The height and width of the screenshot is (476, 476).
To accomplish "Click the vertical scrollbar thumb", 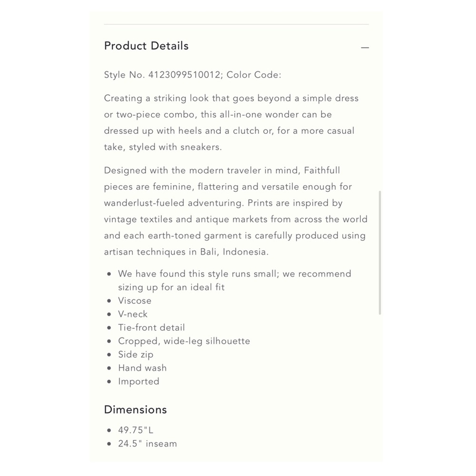I will pos(380,253).
